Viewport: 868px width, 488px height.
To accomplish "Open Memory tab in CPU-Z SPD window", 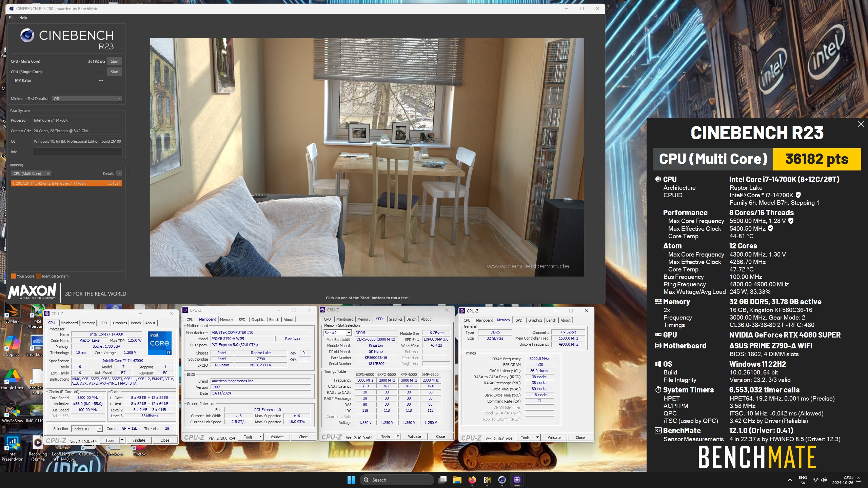I will [x=363, y=319].
